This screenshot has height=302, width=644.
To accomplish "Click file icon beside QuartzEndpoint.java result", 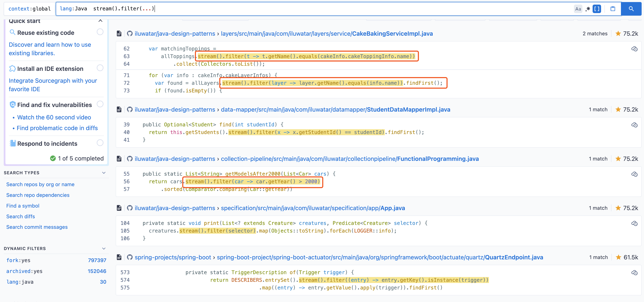I will [x=119, y=257].
